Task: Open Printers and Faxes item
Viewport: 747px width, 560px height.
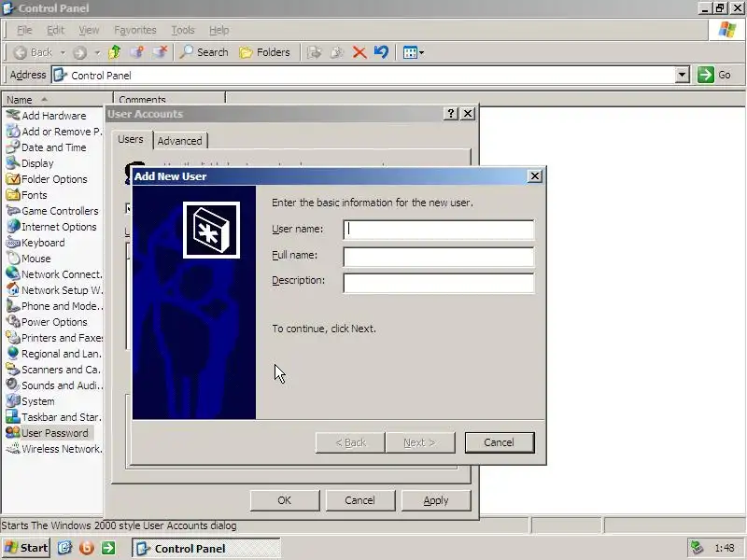Action: coord(54,338)
